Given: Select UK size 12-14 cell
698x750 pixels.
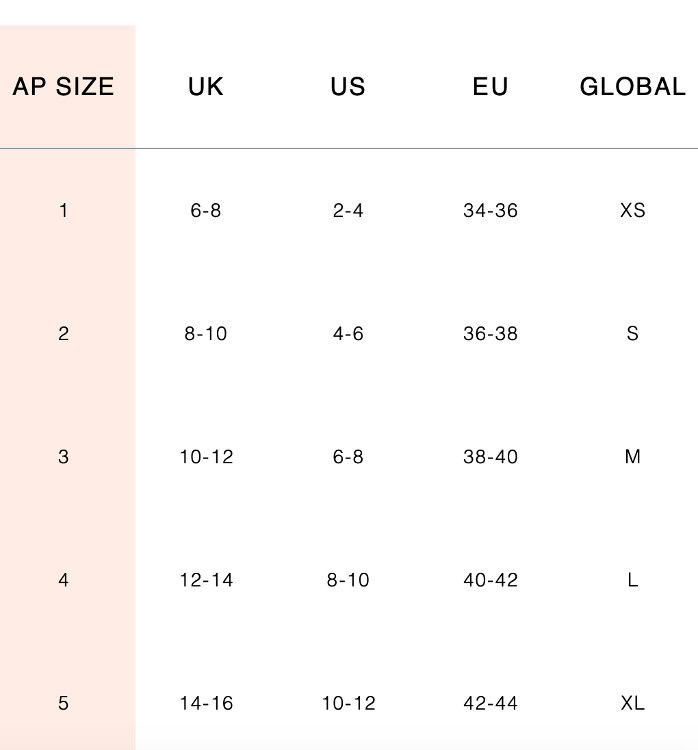Looking at the screenshot, I should (206, 580).
